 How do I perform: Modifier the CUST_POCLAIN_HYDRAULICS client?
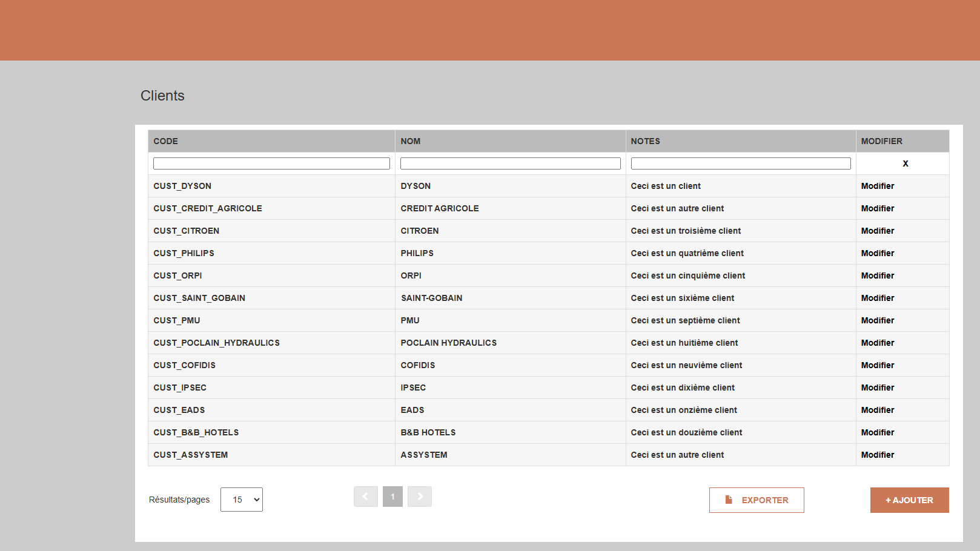[878, 343]
